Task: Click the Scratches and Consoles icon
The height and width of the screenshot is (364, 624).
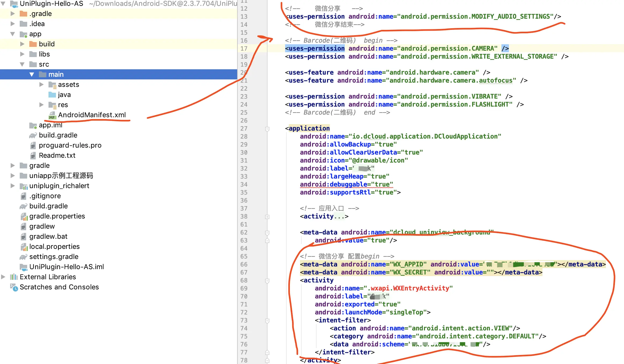Action: [x=14, y=287]
